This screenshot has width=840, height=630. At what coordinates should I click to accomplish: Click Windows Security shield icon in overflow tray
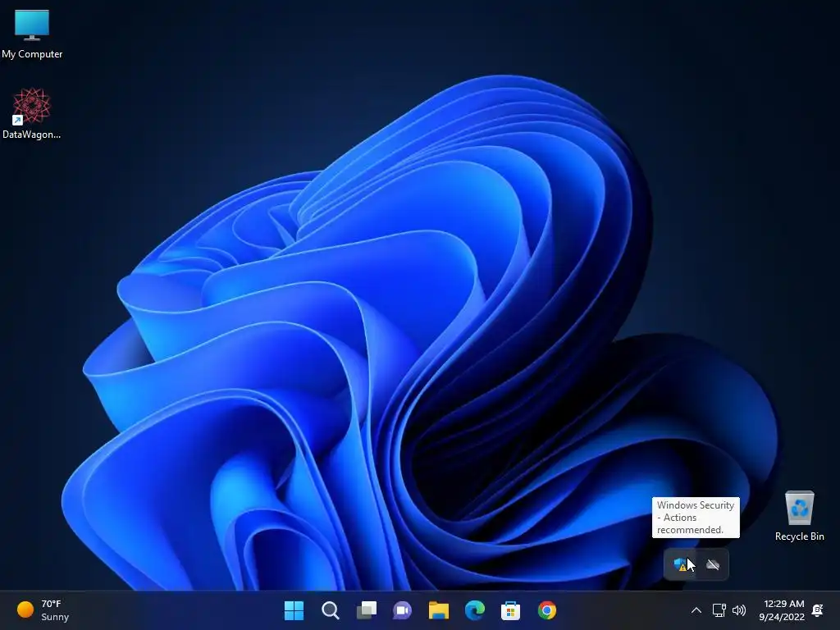[680, 564]
